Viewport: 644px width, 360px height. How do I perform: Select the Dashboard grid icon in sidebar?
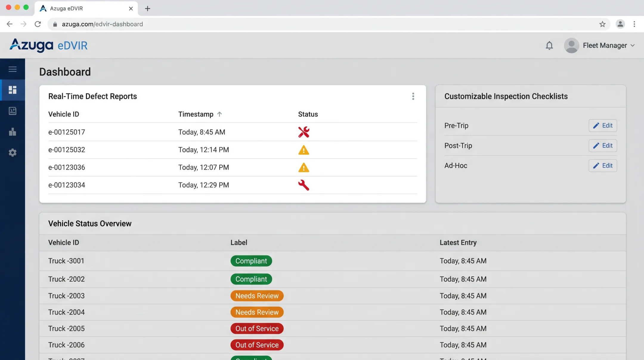point(13,90)
